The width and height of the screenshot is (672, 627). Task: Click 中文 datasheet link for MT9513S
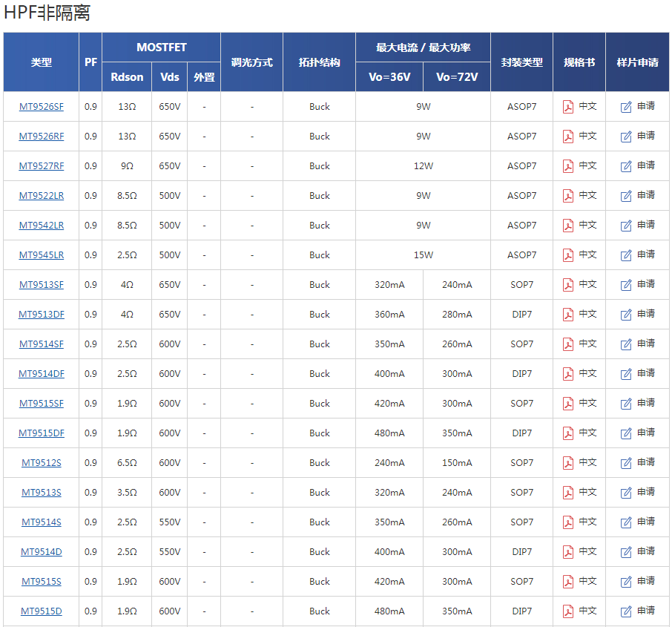pos(587,492)
